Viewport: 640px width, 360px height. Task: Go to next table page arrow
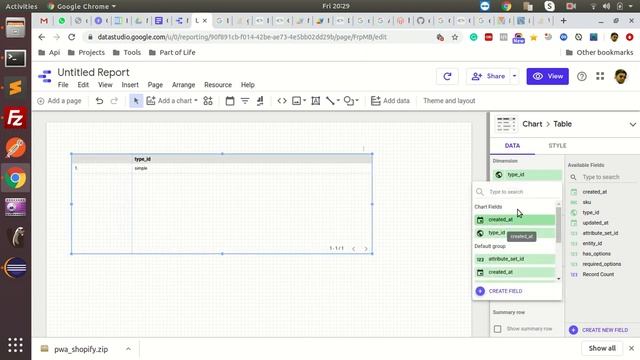click(366, 249)
